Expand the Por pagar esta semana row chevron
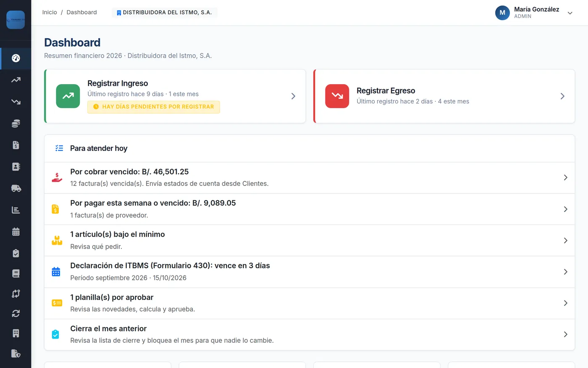588x368 pixels. pos(565,209)
